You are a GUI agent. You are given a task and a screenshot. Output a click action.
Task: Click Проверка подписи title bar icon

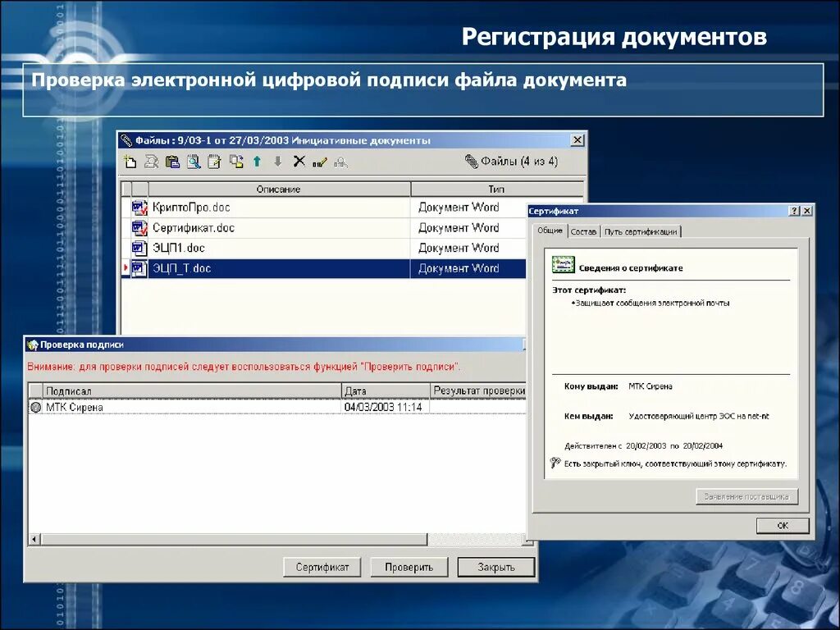tap(32, 345)
